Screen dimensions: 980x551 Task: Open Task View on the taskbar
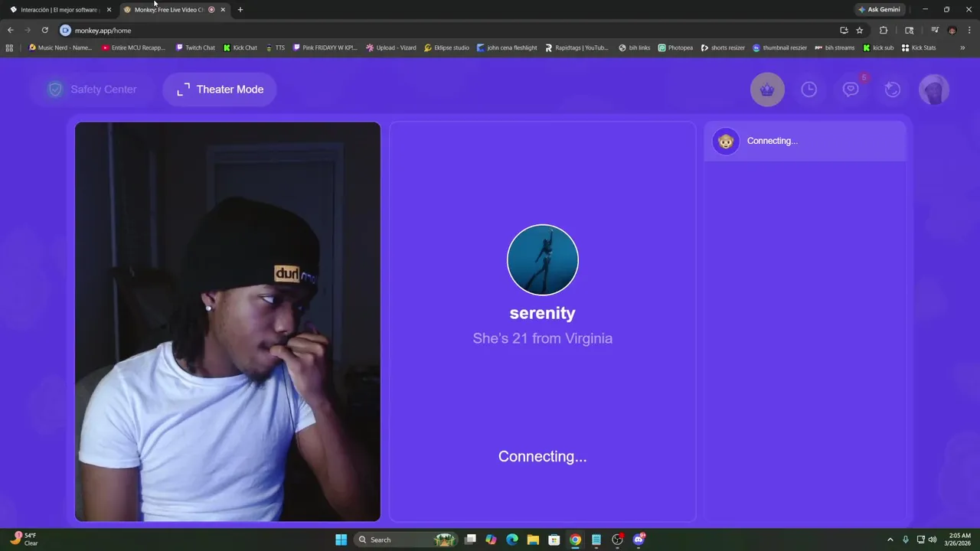(470, 540)
